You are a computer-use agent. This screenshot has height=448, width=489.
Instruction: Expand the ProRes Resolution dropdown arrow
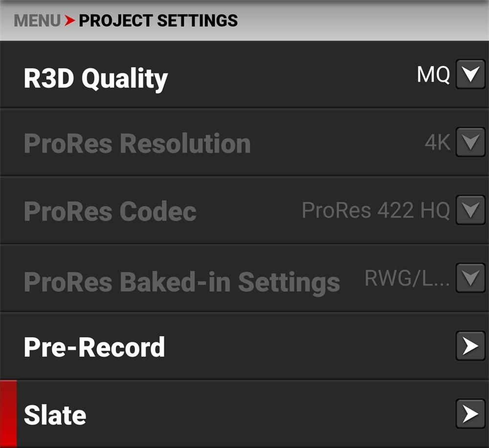pos(470,142)
